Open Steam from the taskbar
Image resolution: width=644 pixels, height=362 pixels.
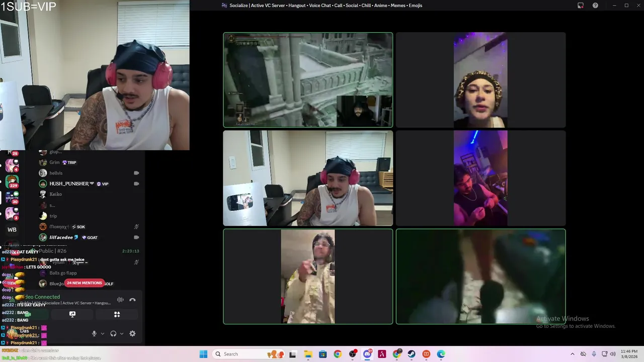412,354
